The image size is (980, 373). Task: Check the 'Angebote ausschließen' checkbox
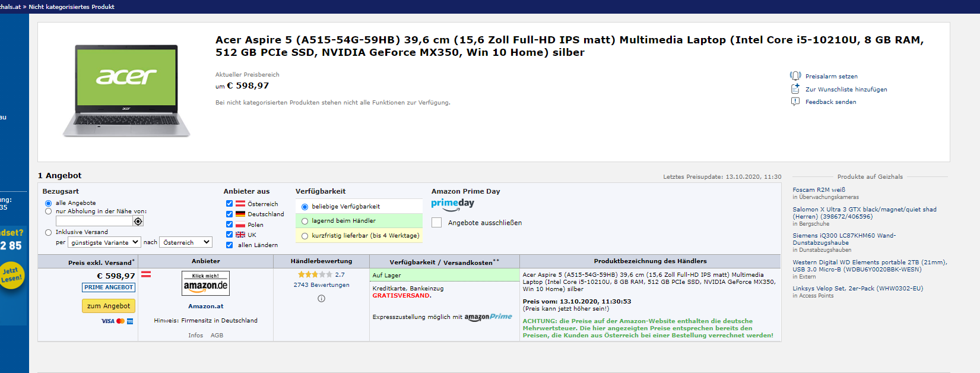(x=437, y=223)
